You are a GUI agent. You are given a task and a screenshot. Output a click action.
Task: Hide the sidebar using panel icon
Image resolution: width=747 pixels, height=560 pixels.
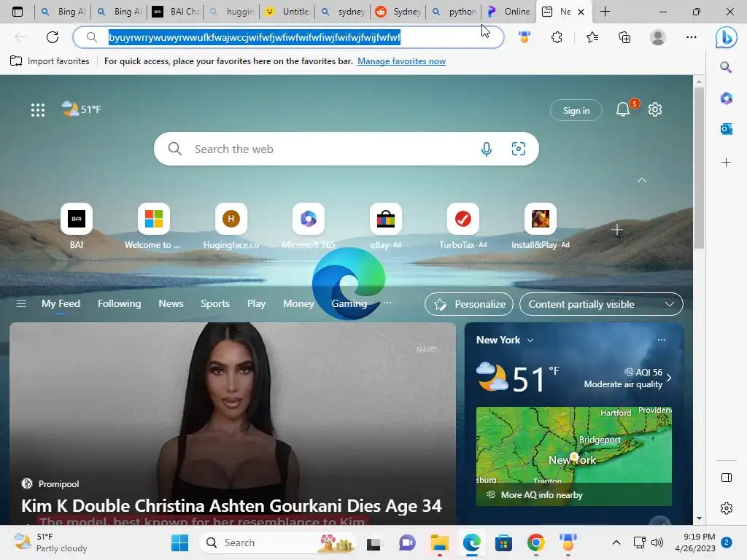coord(727,478)
